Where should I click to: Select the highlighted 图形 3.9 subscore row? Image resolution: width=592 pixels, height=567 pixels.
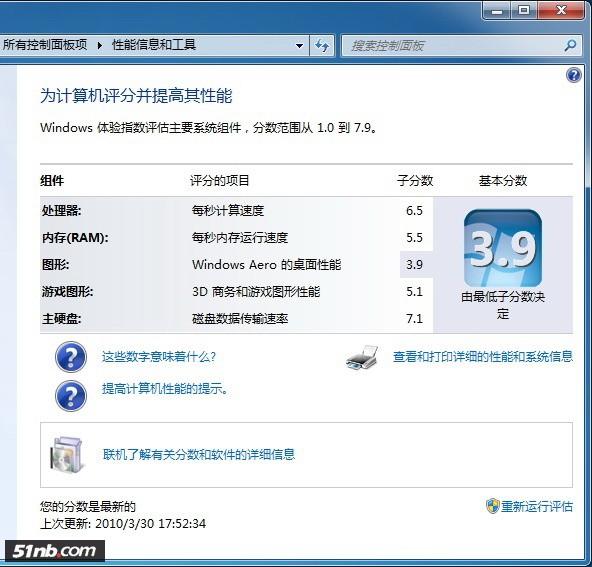point(237,265)
